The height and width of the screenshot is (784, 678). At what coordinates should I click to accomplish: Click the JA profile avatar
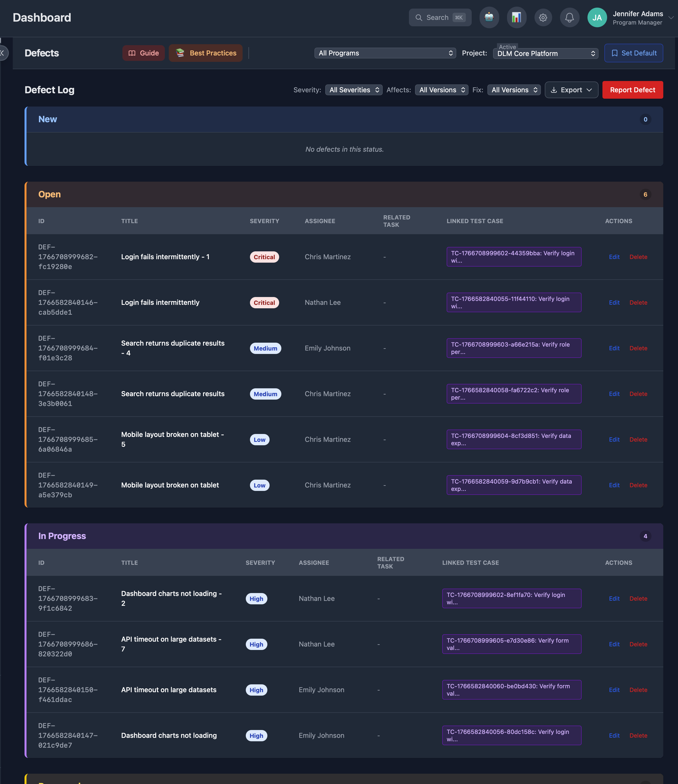(x=597, y=17)
